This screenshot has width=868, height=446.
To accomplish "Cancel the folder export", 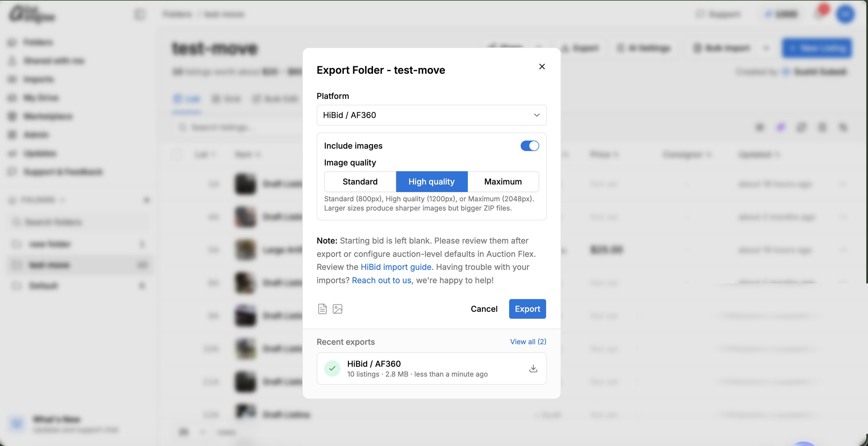I will coord(484,309).
